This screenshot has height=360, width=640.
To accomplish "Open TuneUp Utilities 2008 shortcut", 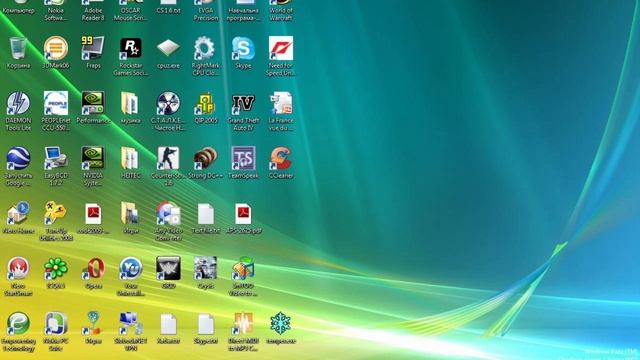I will (56, 213).
